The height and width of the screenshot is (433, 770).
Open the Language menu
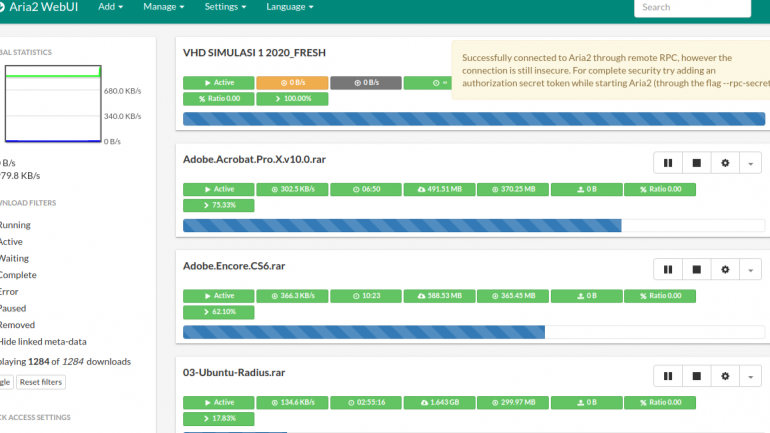(289, 7)
